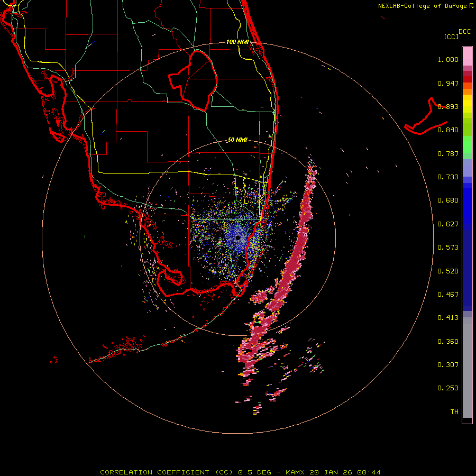Select the 0.467 scale value

(448, 295)
